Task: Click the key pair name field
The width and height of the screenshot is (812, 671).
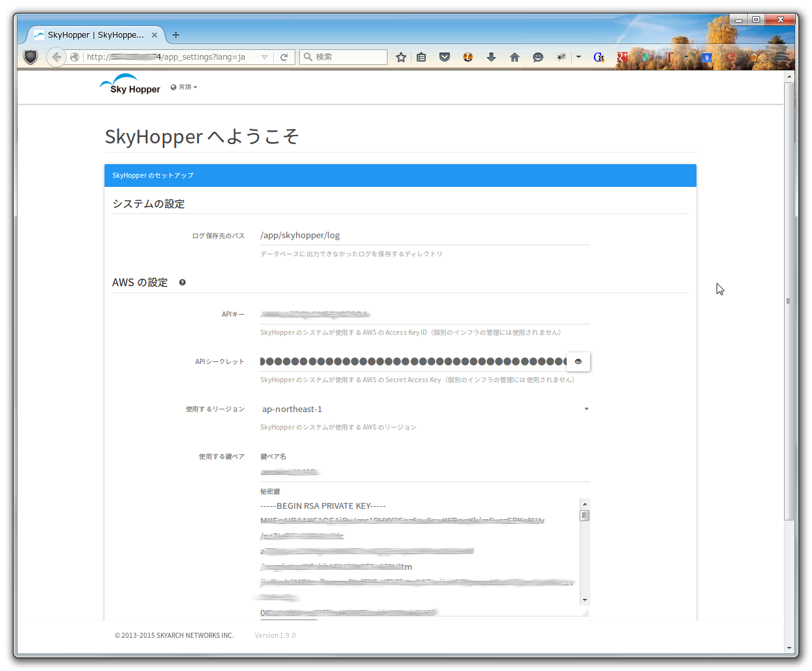Action: click(x=424, y=472)
